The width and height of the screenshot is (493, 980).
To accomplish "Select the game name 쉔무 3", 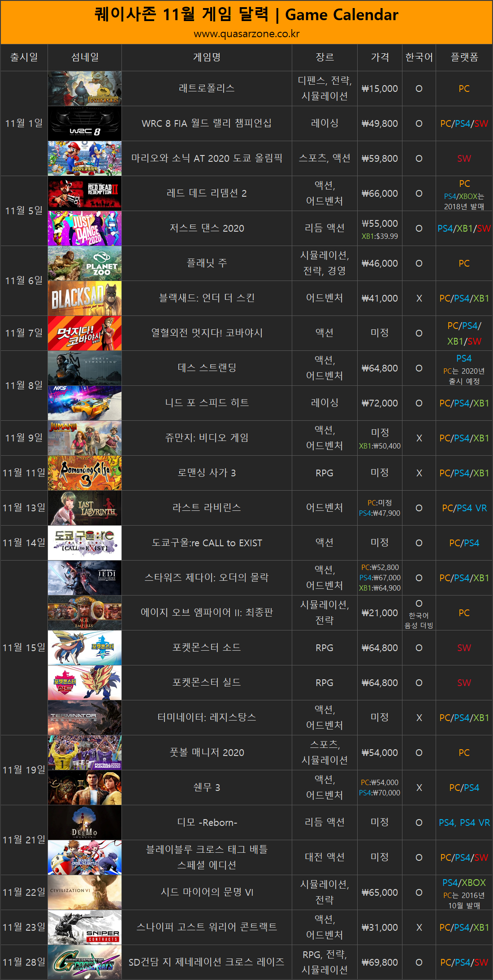I will [207, 787].
